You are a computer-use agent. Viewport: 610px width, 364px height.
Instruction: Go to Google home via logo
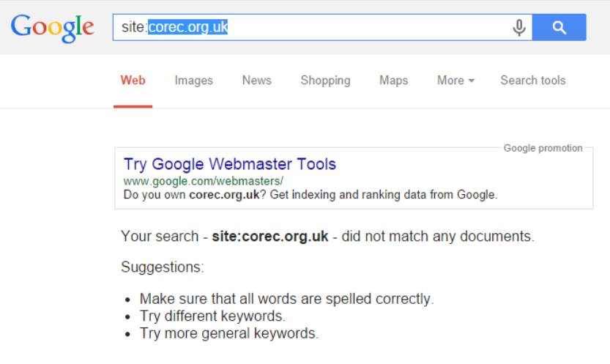pyautogui.click(x=53, y=28)
